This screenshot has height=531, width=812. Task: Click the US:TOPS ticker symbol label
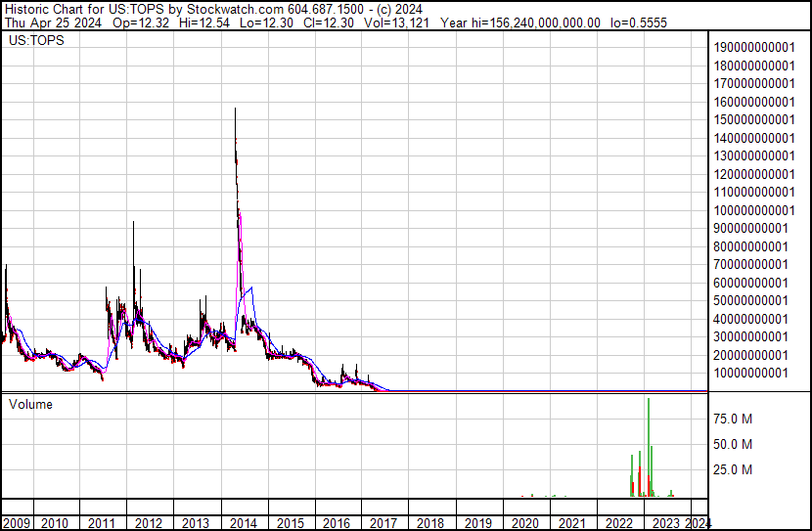32,42
